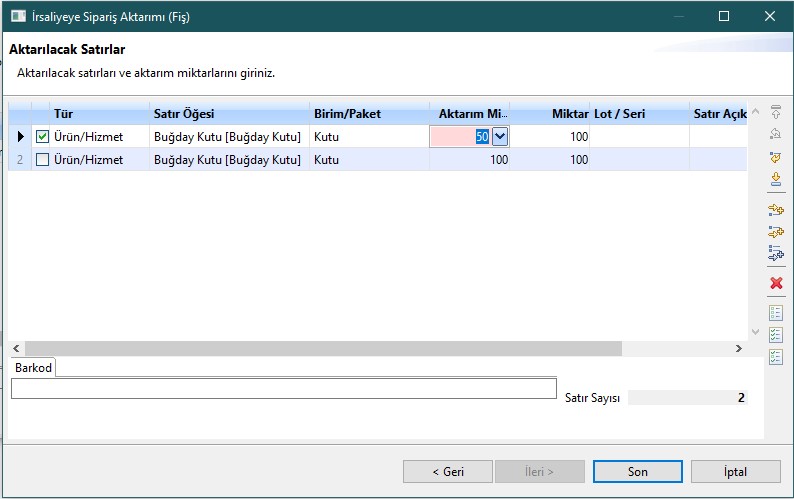This screenshot has width=794, height=499.
Task: Select the Barkod tab
Action: [33, 368]
